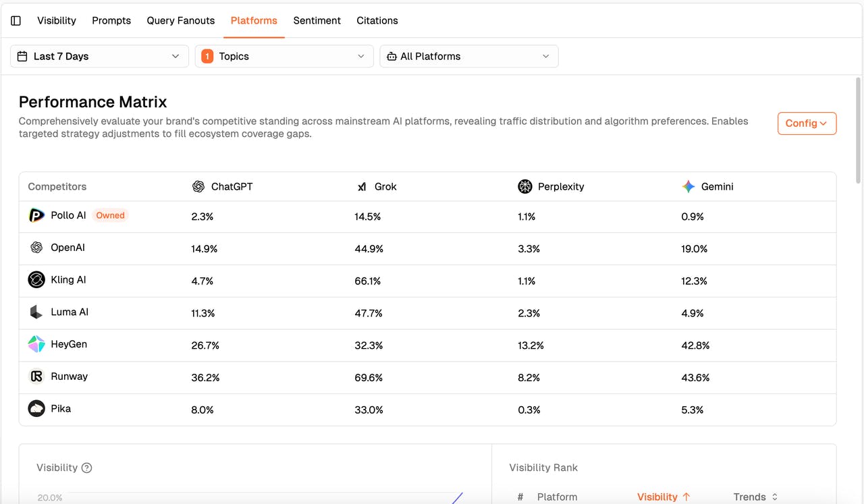Click the Perplexity column header icon
Viewport: 864px width, 504px height.
pos(524,187)
